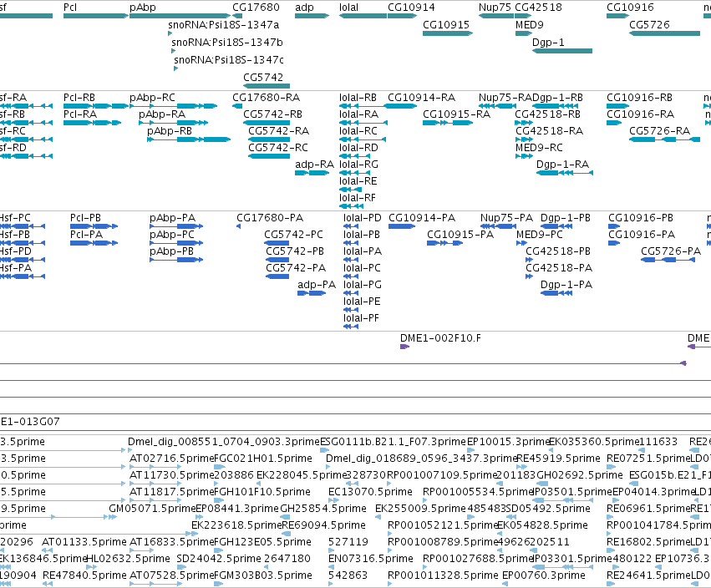
Task: Open the CG5742-PC protein feature
Action: (x=277, y=243)
